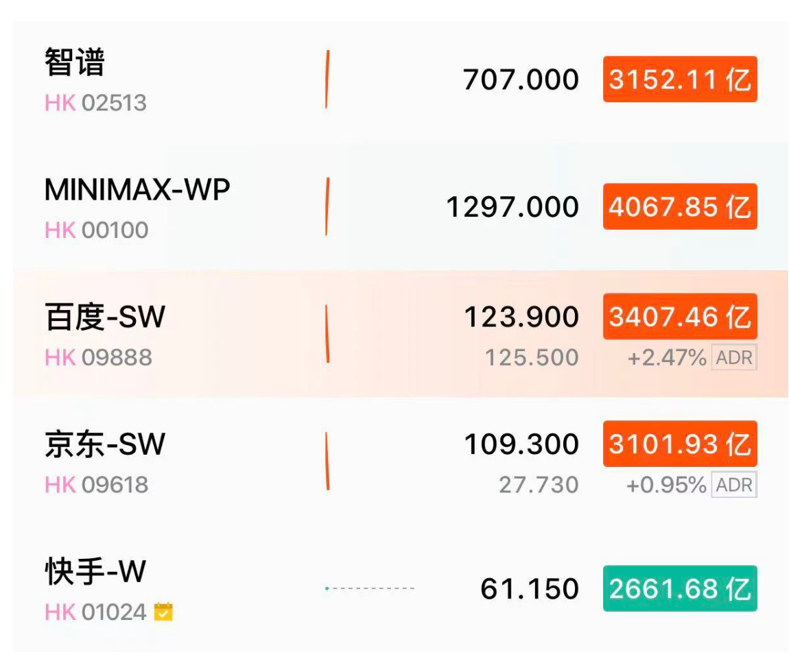Toggle the green market cap badge 2661.68 亿
This screenshot has width=789, height=672.
(x=679, y=588)
